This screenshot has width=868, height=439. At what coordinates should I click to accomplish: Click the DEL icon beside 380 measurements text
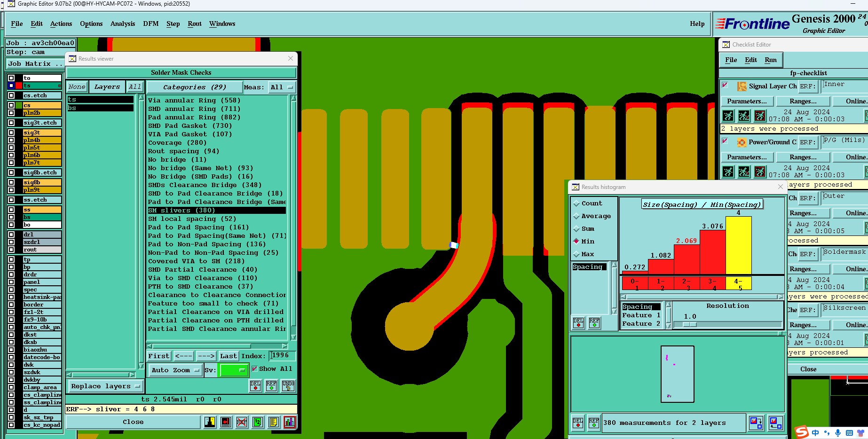point(578,423)
